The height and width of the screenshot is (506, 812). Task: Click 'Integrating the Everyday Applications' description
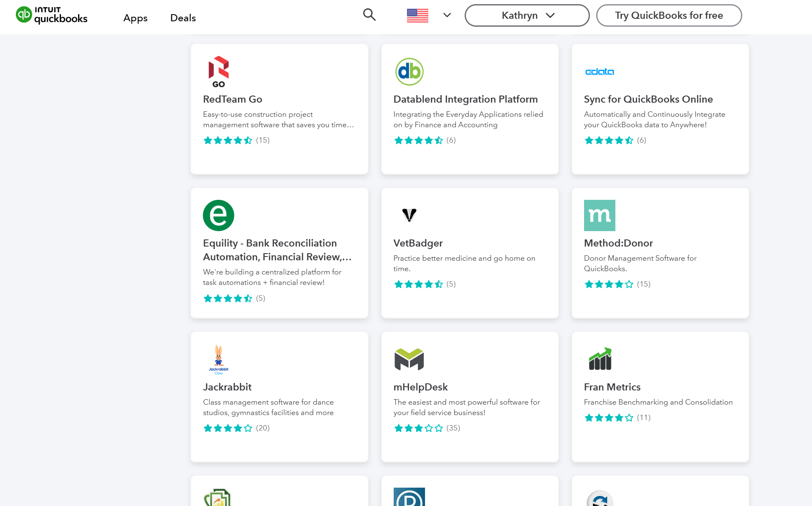(x=468, y=119)
